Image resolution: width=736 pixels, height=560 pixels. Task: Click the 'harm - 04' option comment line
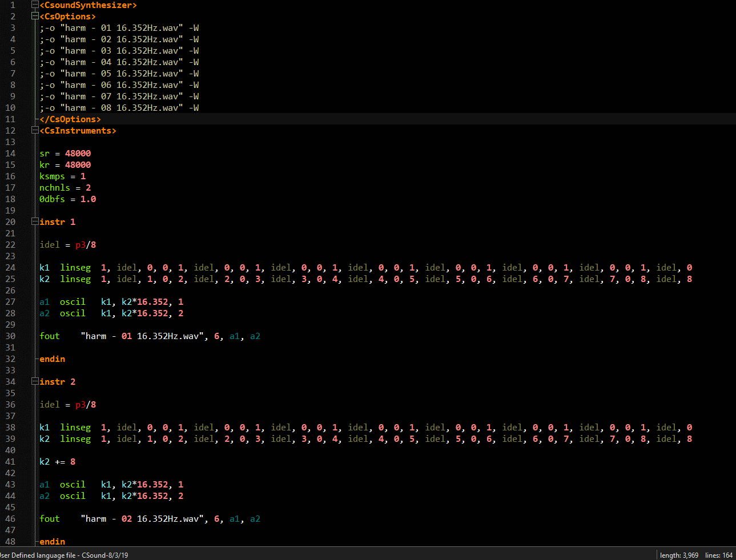[119, 62]
